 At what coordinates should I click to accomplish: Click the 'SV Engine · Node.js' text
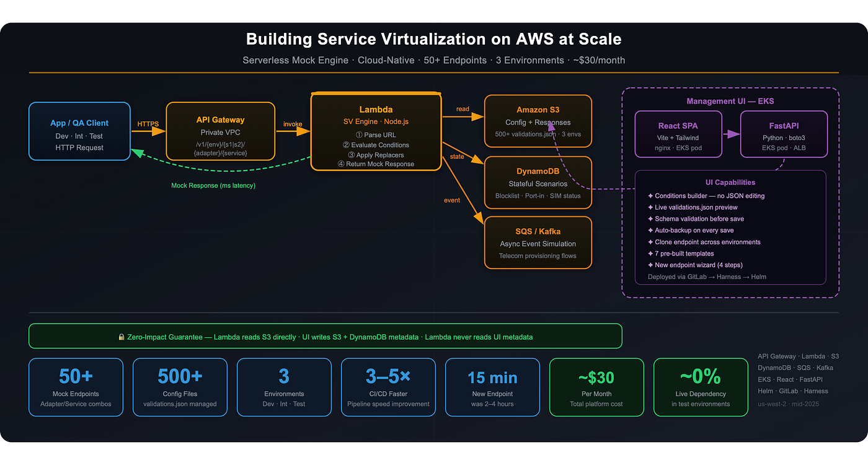click(376, 122)
